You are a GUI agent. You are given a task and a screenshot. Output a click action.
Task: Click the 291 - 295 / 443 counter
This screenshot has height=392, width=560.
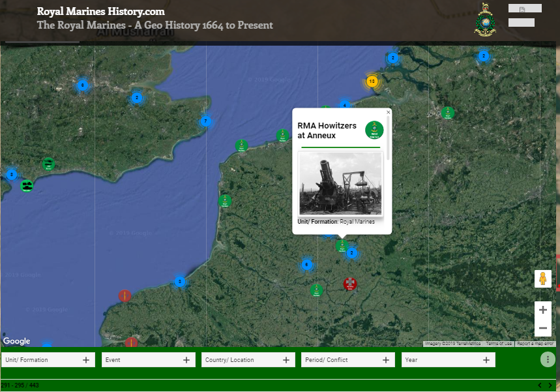coord(20,385)
